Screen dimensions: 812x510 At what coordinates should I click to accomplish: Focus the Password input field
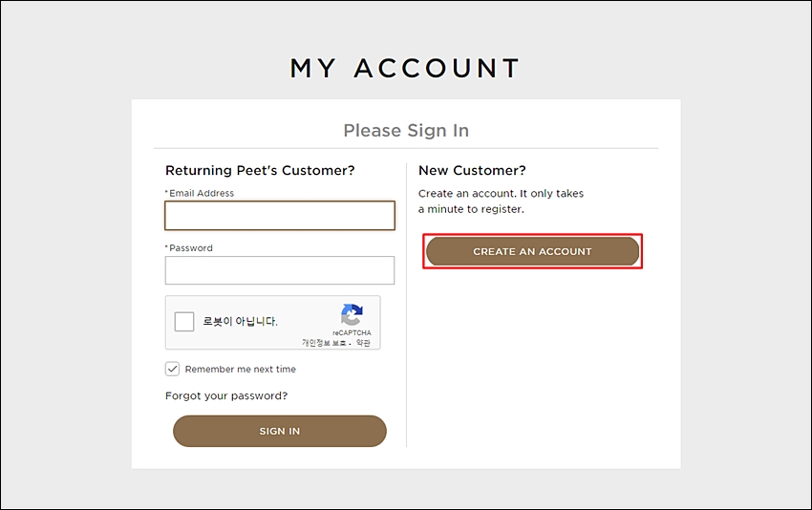(280, 270)
